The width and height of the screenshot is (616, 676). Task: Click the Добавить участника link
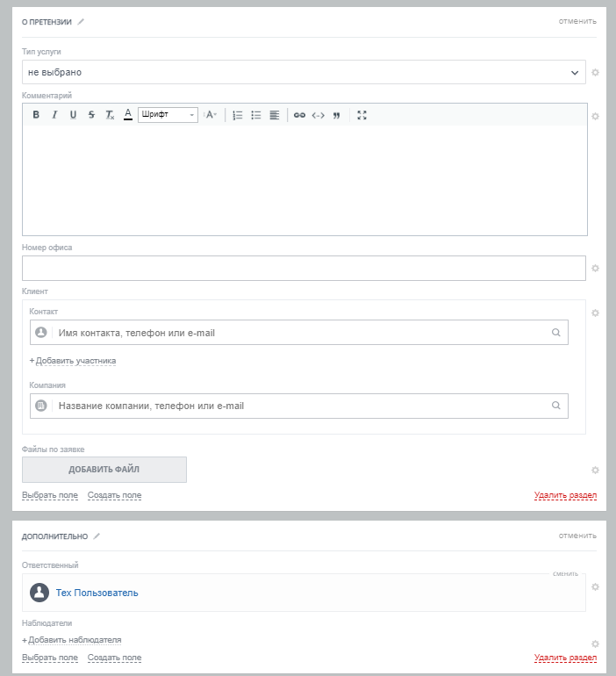75,361
